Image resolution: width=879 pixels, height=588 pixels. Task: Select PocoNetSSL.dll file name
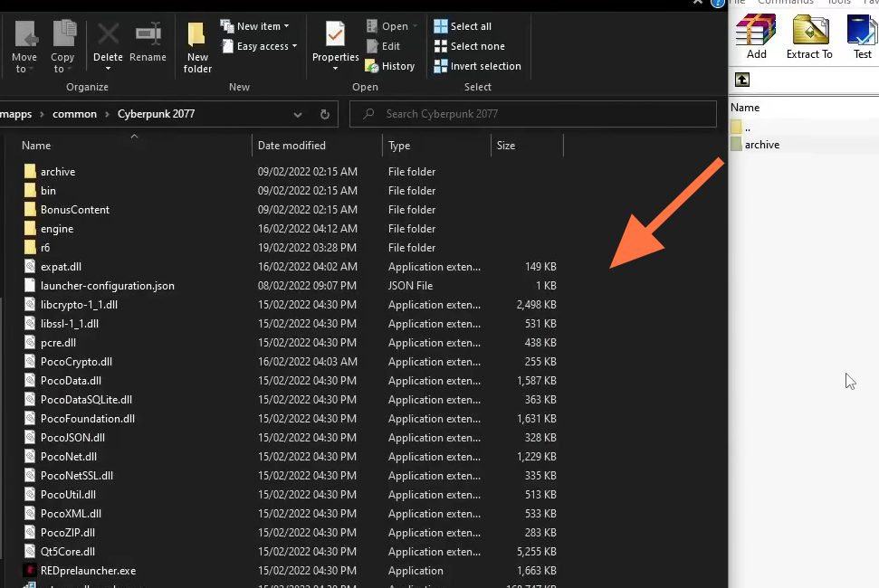click(77, 476)
